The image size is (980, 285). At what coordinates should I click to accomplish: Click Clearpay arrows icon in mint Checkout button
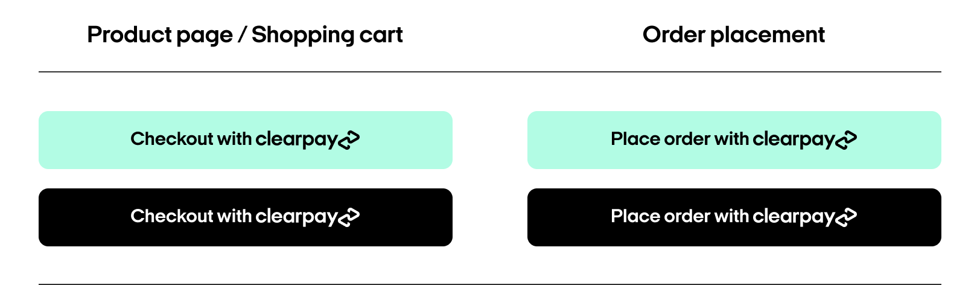tap(349, 140)
